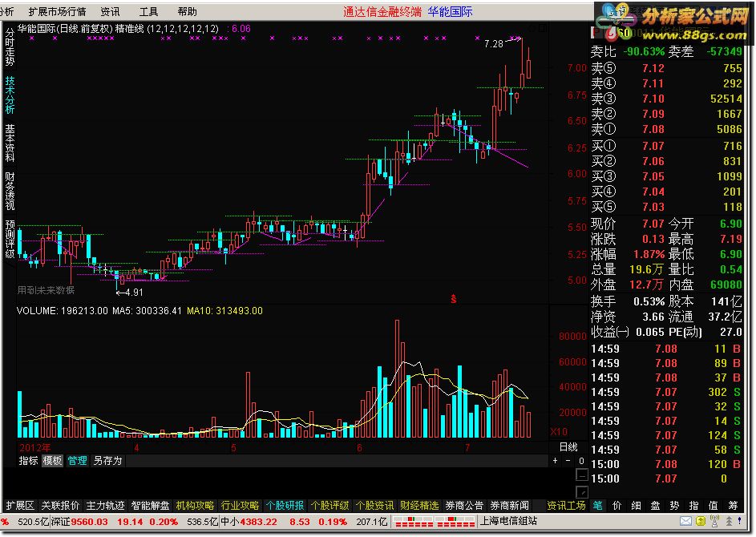Open the 帮助 menu
This screenshot has height=537, width=756.
187,11
